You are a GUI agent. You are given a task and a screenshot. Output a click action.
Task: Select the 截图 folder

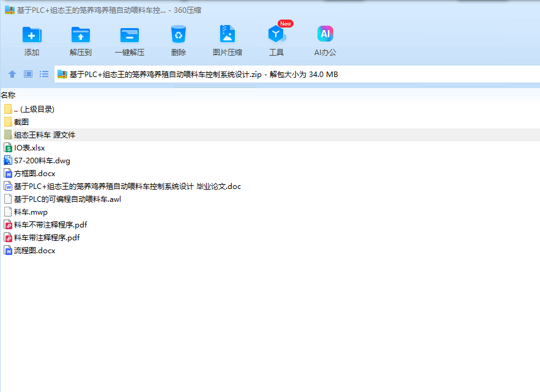point(270,122)
